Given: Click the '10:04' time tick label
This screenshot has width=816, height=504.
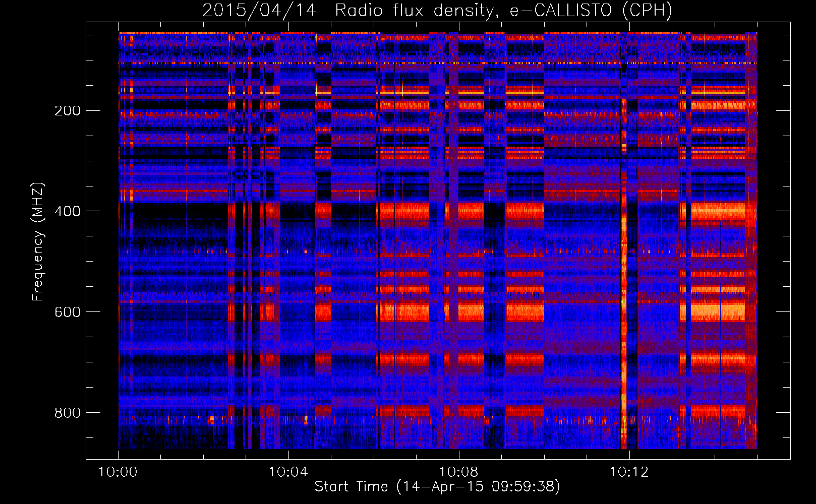Looking at the screenshot, I should [x=288, y=472].
